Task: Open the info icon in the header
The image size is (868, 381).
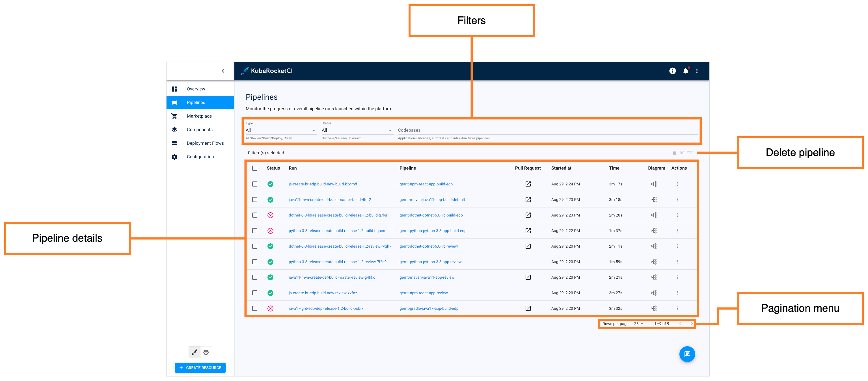Action: 672,71
